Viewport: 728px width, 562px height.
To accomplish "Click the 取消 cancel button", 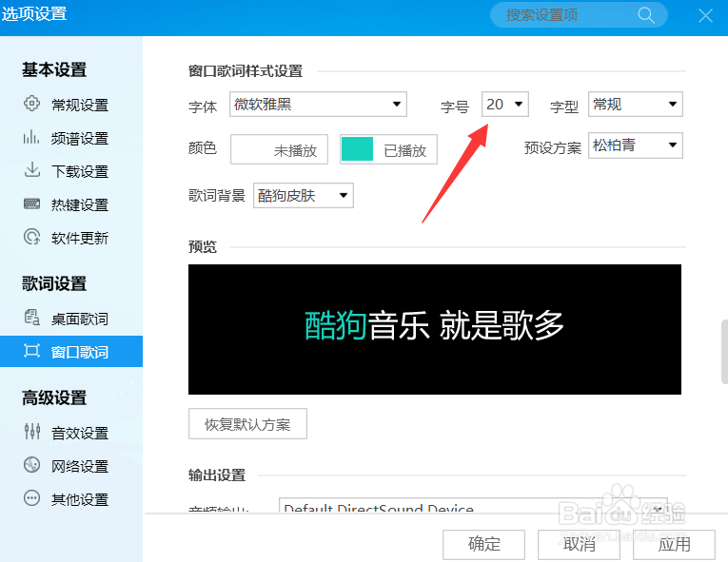I will tap(579, 544).
